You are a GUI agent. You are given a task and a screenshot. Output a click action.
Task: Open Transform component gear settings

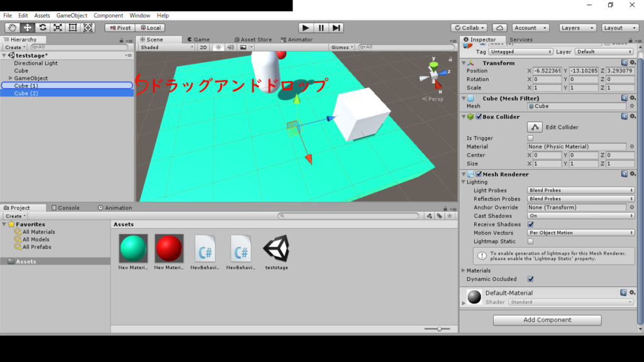coord(632,63)
